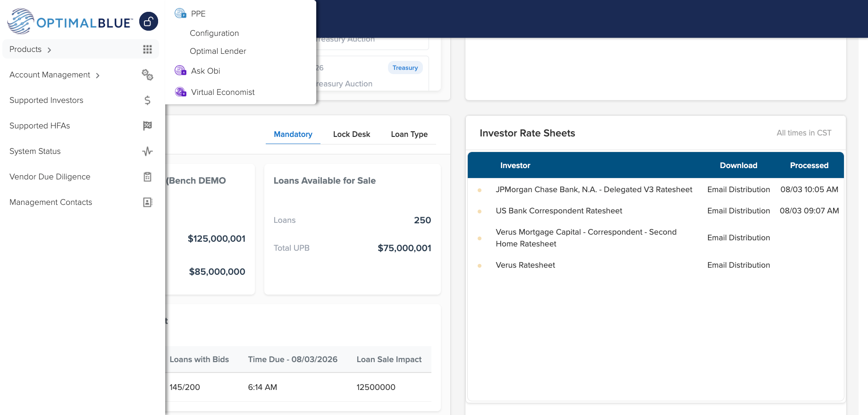Viewport: 868px width, 415px height.
Task: Choose Ask Obi from the flyout
Action: coord(206,71)
